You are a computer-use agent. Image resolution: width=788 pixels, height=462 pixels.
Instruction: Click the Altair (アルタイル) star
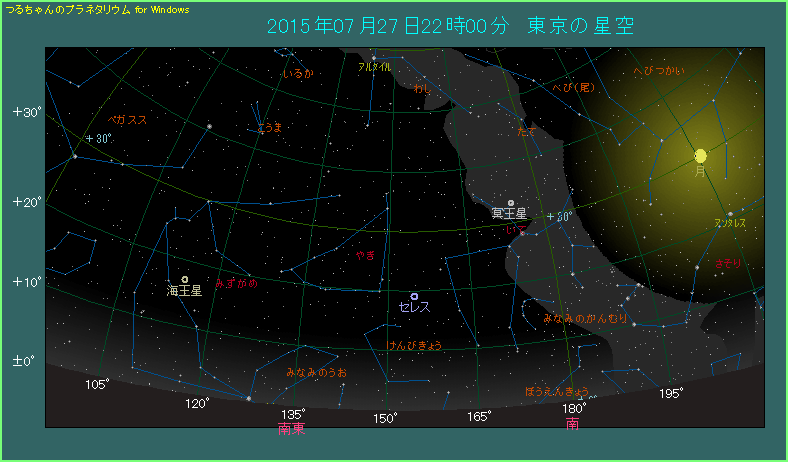(373, 57)
